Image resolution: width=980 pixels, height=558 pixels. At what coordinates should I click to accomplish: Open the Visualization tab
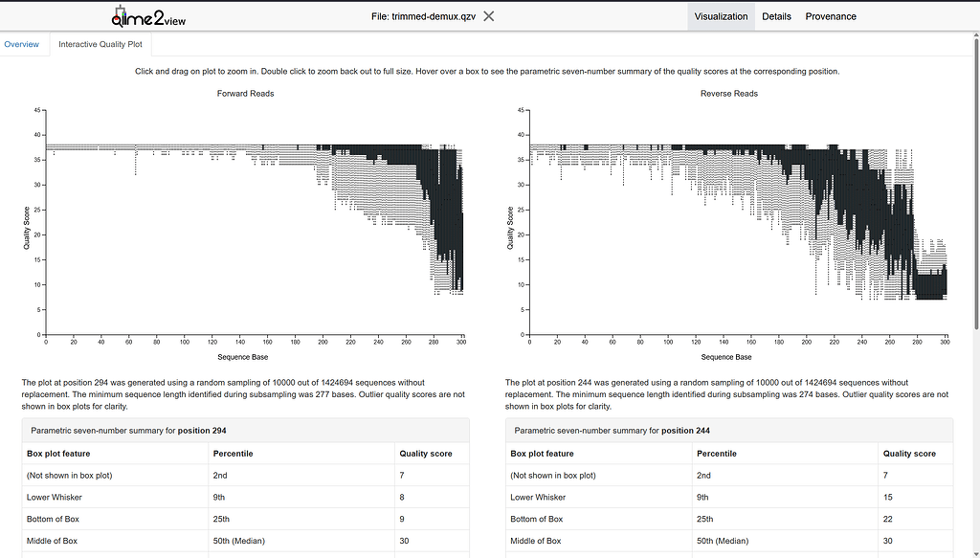click(x=721, y=16)
